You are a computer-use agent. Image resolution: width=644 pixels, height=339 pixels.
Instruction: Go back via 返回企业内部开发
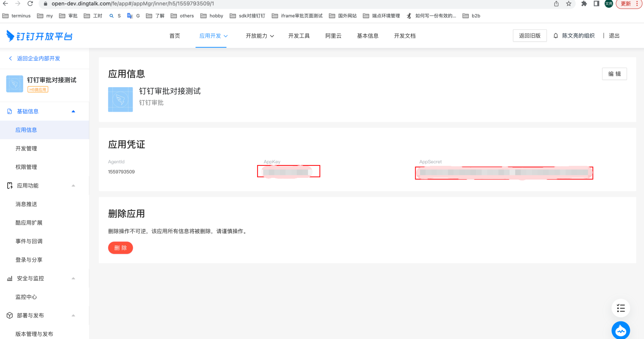(34, 58)
